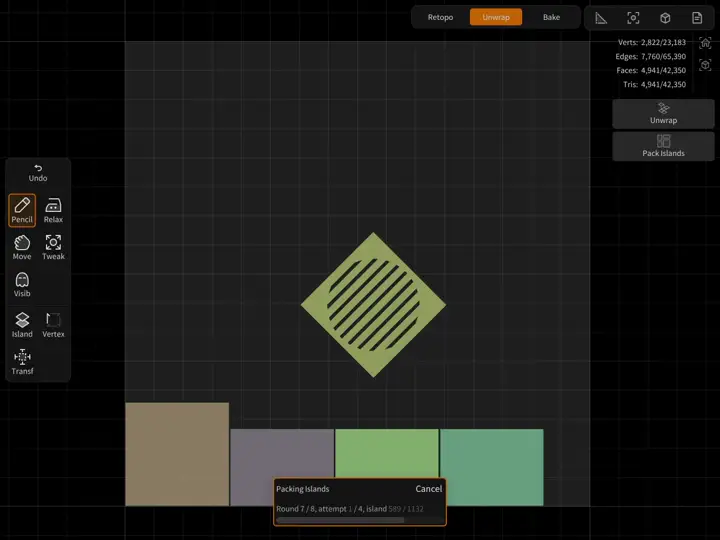Viewport: 720px width, 540px height.
Task: Click the Unwrap button in right panel
Action: (664, 114)
